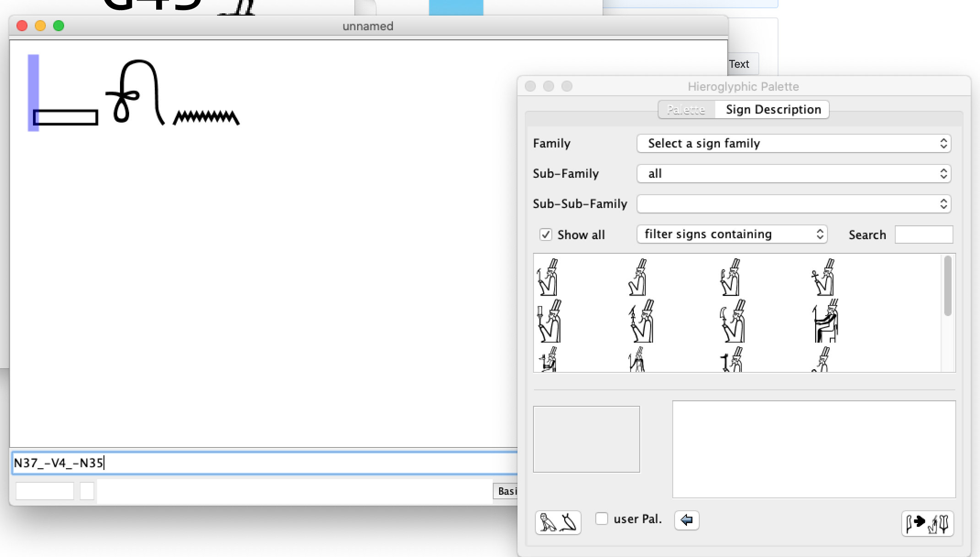Open the filter signs containing dropdown
The width and height of the screenshot is (980, 557).
pos(732,235)
